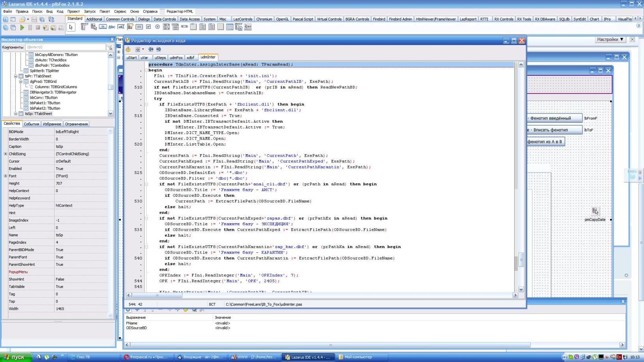Click the Windows 'пуск' Start button
Image resolution: width=644 pixels, height=362 pixels.
[15, 357]
